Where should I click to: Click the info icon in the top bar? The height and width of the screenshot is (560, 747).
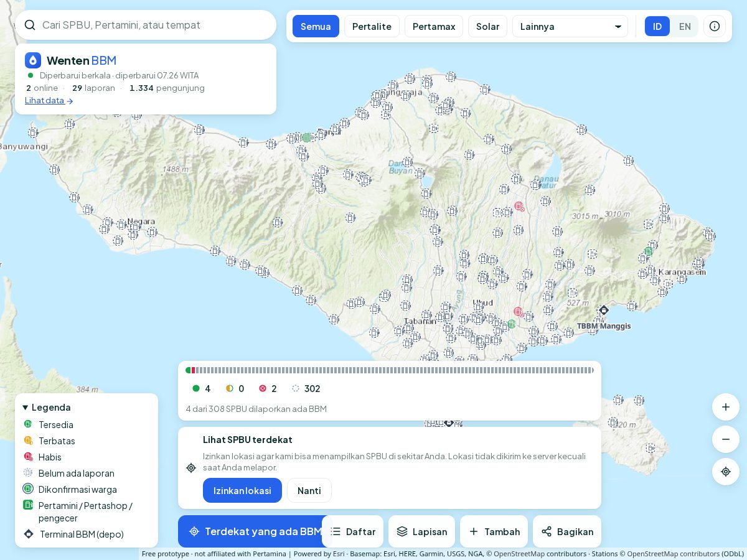715,26
